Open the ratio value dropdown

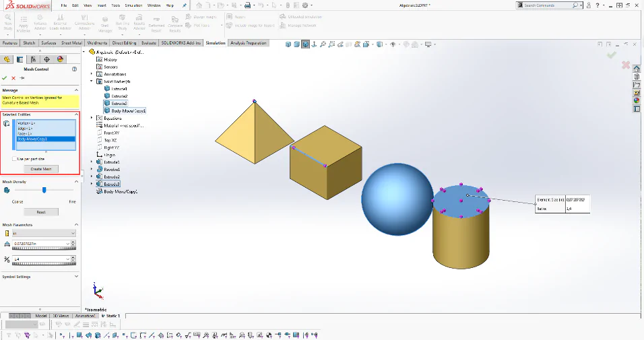pyautogui.click(x=68, y=259)
